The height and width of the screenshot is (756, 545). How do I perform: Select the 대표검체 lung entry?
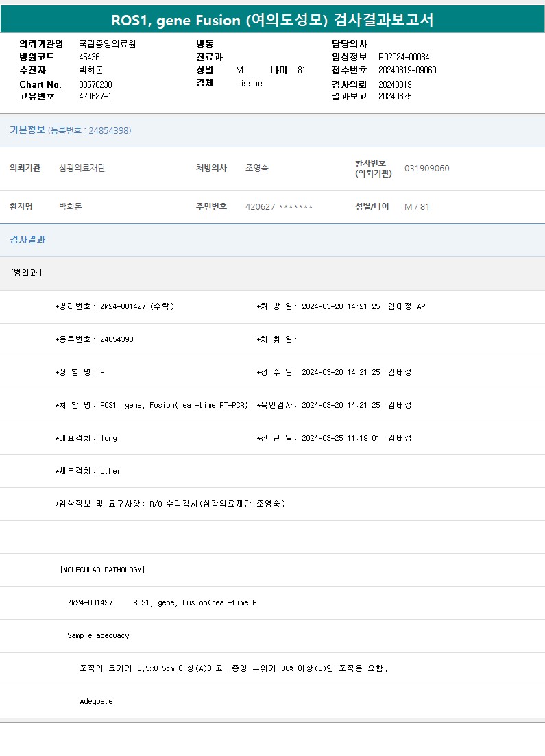108,438
